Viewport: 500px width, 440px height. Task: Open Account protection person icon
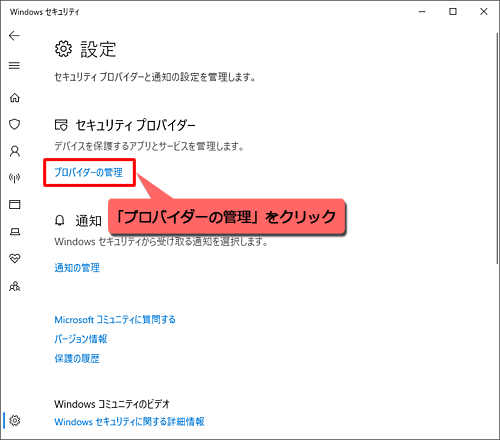pos(15,151)
